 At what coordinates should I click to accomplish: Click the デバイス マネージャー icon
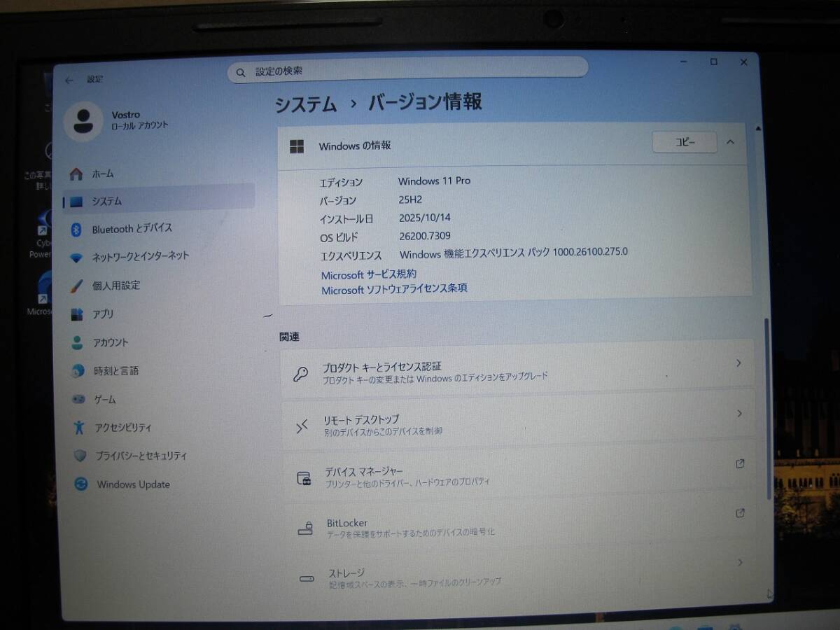click(x=304, y=478)
